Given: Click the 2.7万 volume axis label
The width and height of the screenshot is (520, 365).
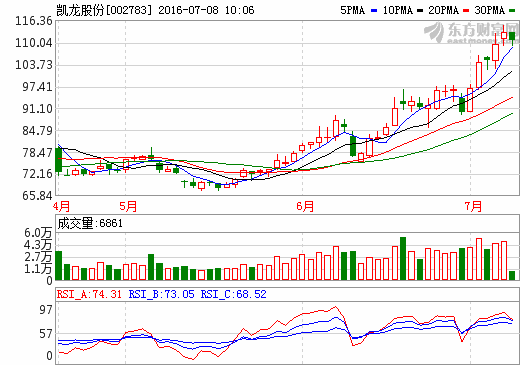Looking at the screenshot, I should point(38,257).
